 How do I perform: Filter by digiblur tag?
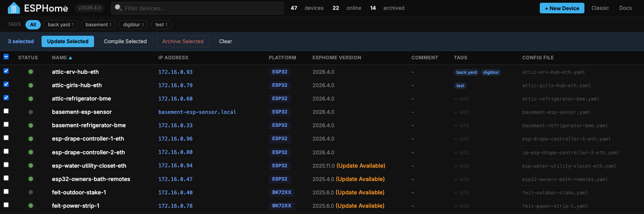[133, 25]
